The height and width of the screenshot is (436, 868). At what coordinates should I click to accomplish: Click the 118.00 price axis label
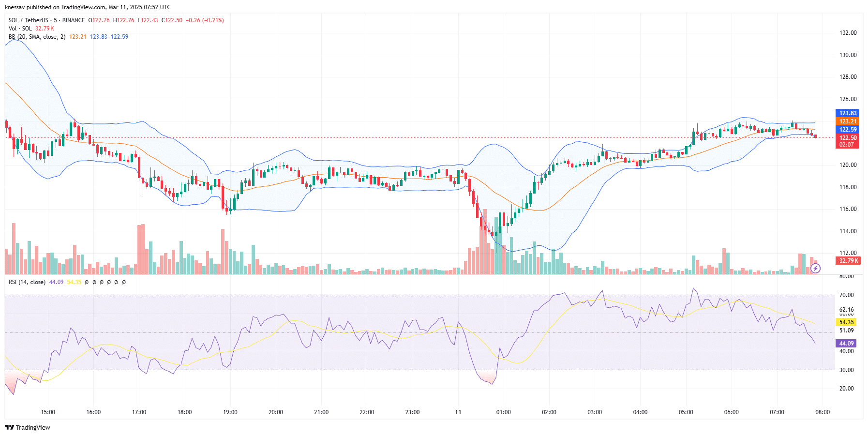848,187
